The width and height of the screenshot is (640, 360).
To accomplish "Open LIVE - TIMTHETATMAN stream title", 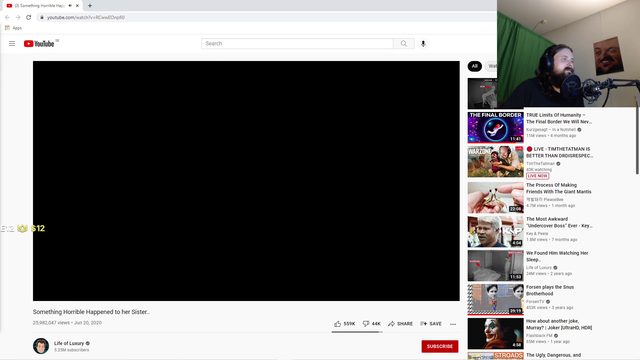I will click(x=559, y=152).
